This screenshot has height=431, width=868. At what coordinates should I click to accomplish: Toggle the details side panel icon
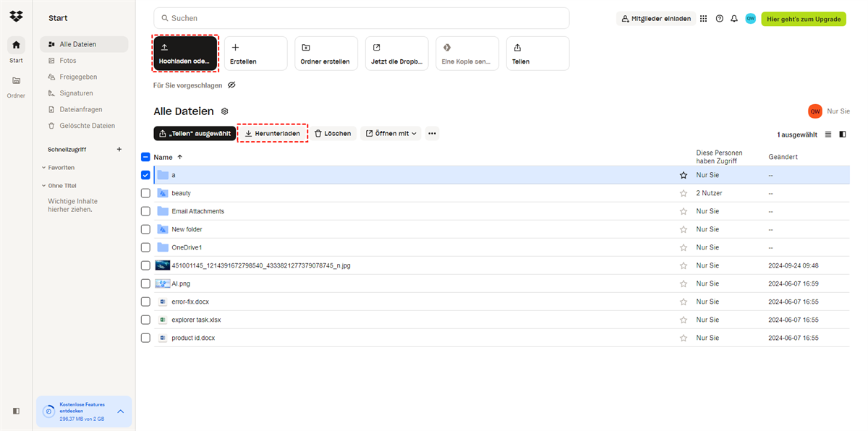click(x=843, y=135)
